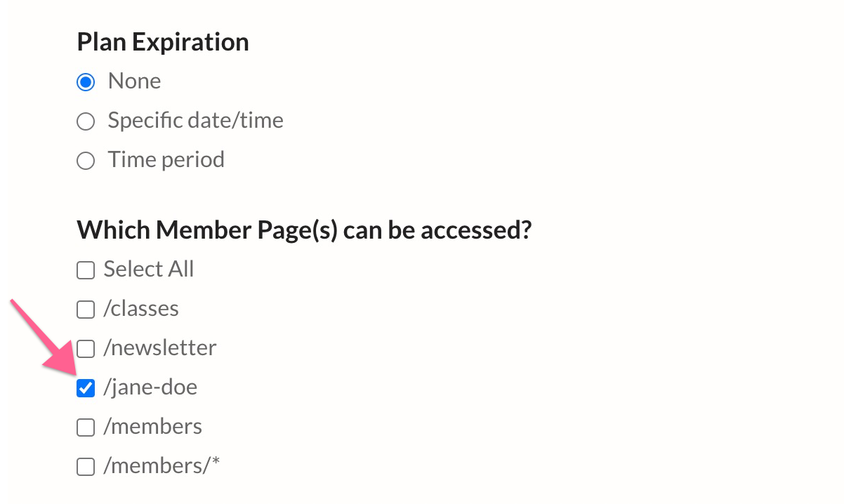This screenshot has height=504, width=844.
Task: Select the "None" plan expiration radio button
Action: pos(85,81)
